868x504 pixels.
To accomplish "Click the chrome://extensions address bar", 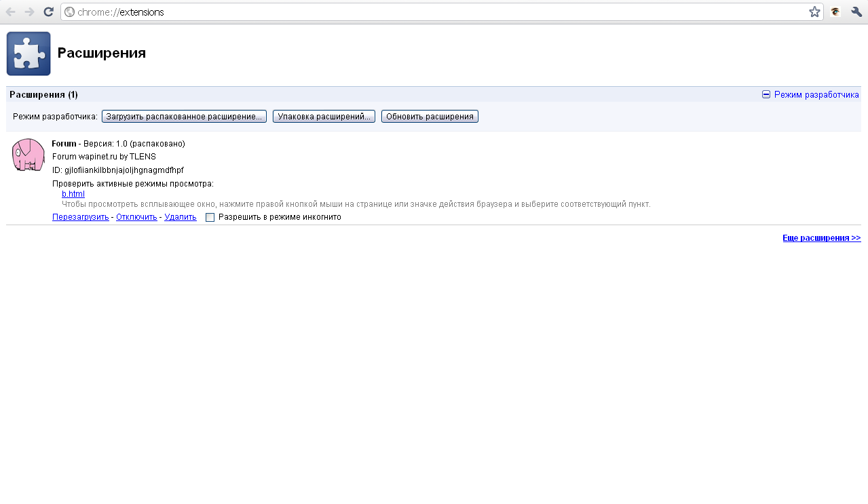I will click(x=434, y=12).
